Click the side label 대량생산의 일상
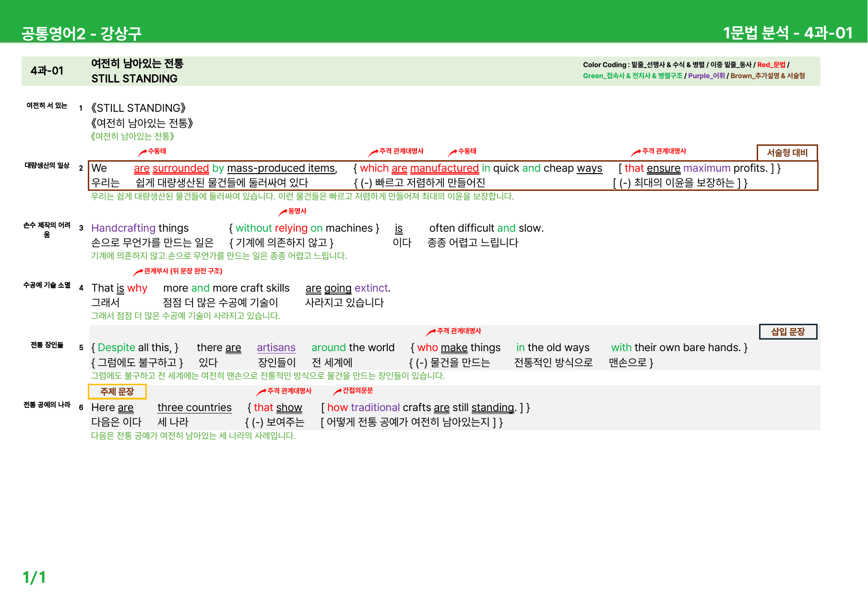 47,165
